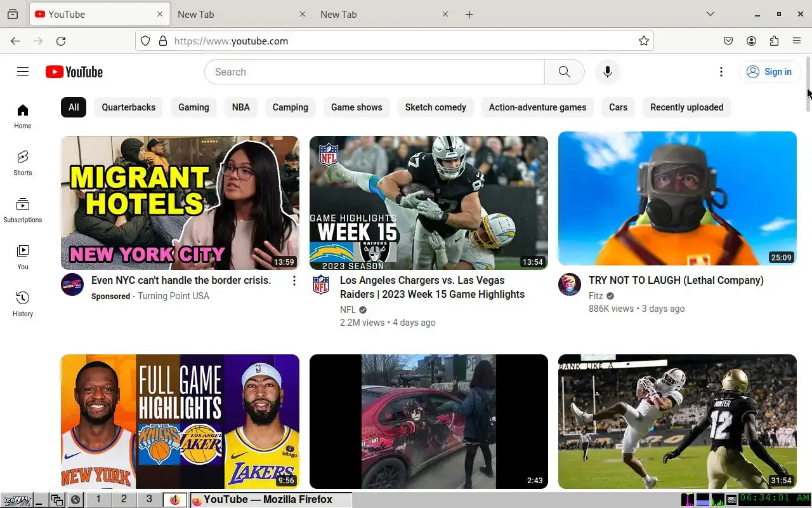Open the You section in the sidebar
This screenshot has width=812, height=508.
pyautogui.click(x=23, y=257)
